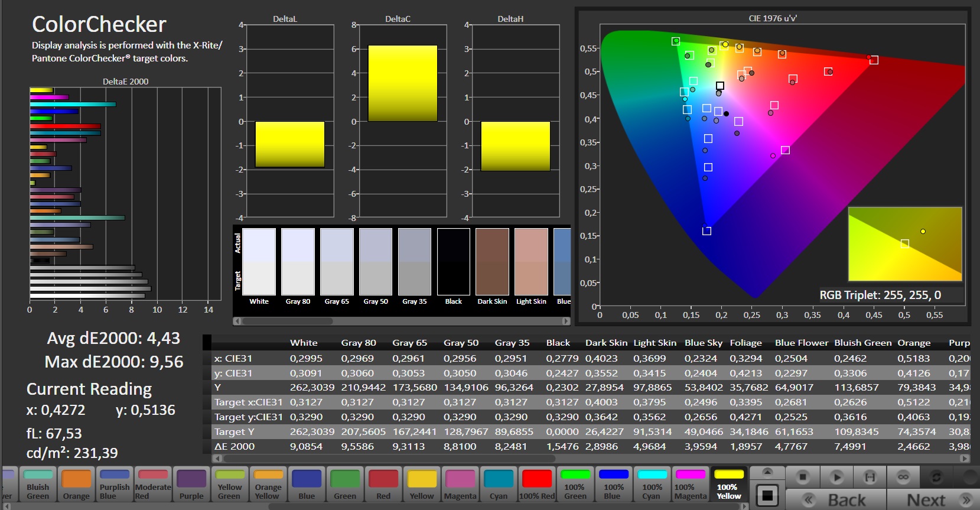Click right arrow of data table scrollbar
The width and height of the screenshot is (980, 510).
coord(965,458)
